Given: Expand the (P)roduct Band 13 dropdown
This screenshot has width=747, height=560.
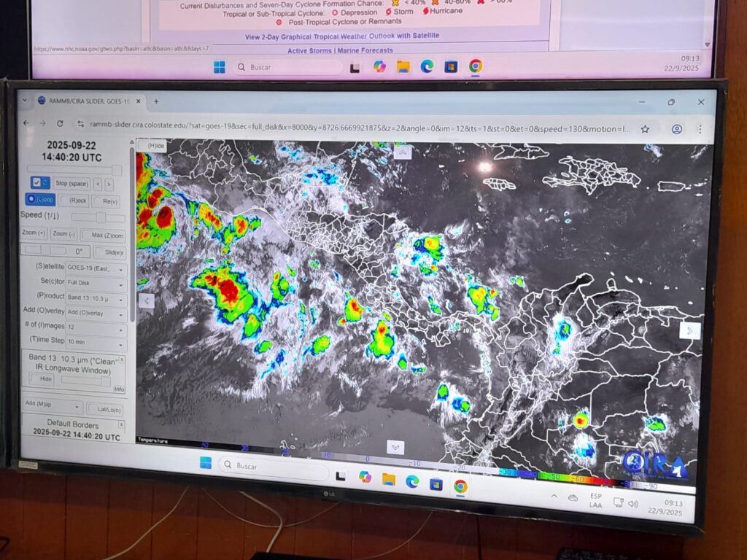Looking at the screenshot, I should click(96, 299).
